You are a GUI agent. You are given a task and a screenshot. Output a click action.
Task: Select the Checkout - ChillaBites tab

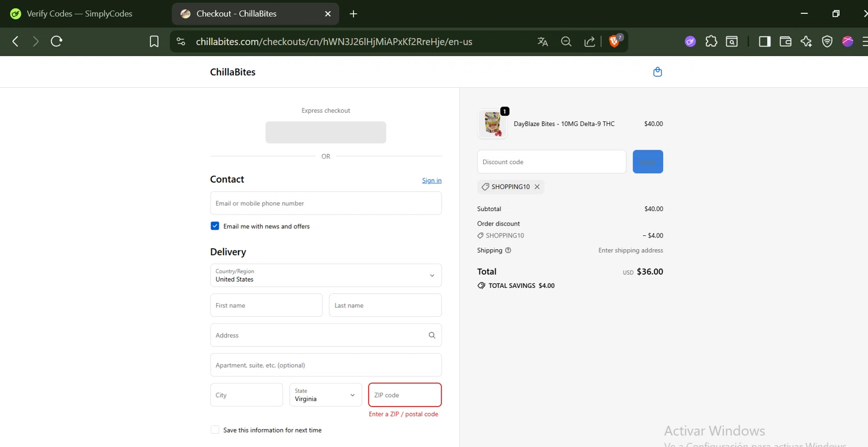[256, 14]
